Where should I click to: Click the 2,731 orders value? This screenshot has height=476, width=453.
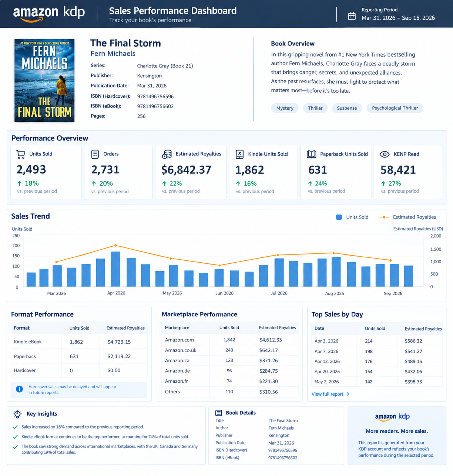click(x=105, y=170)
